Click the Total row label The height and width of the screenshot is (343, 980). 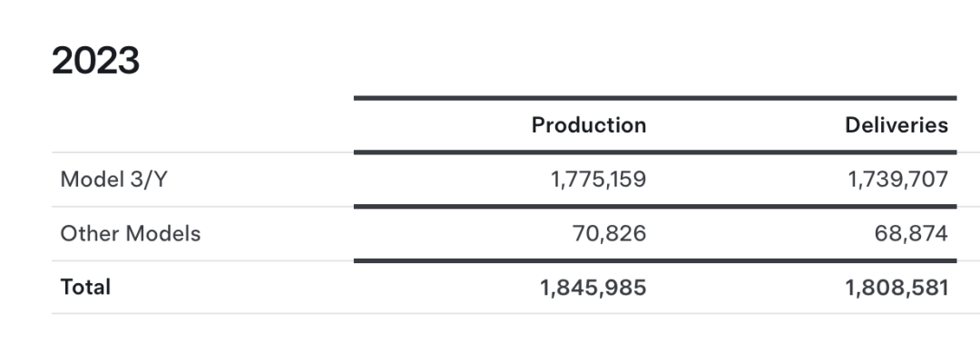point(85,288)
